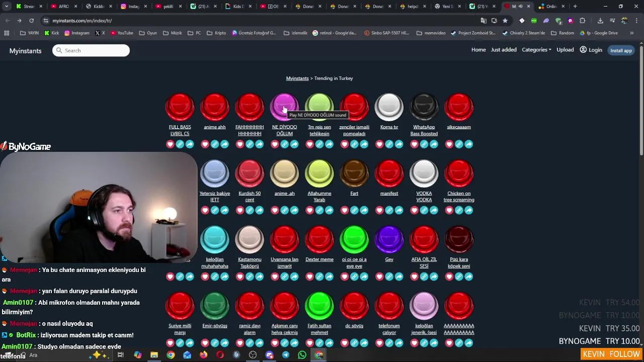Viewport: 644px width, 362px height.
Task: Reload the page in browser toolbar
Action: 31,21
